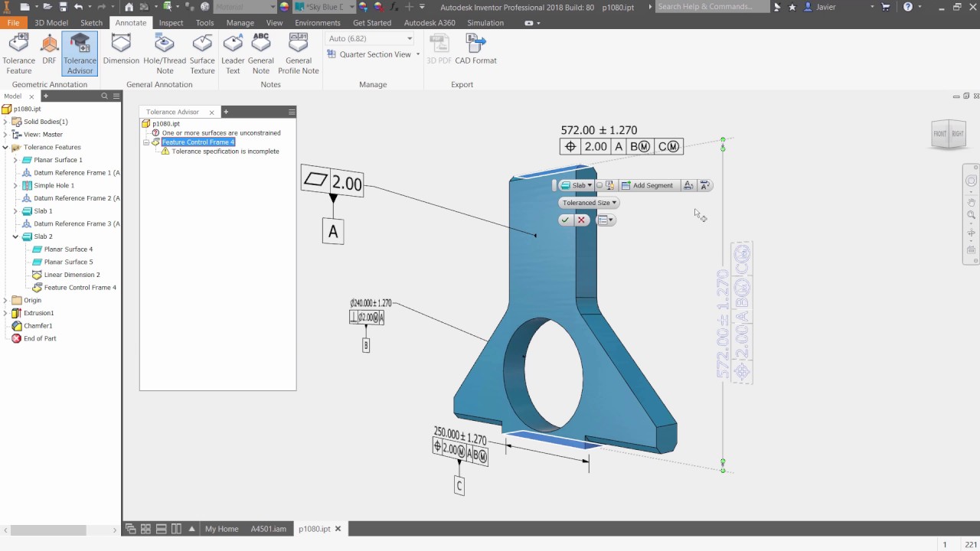The image size is (980, 551).
Task: Pick the Dimension annotation tool
Action: pyautogui.click(x=121, y=50)
